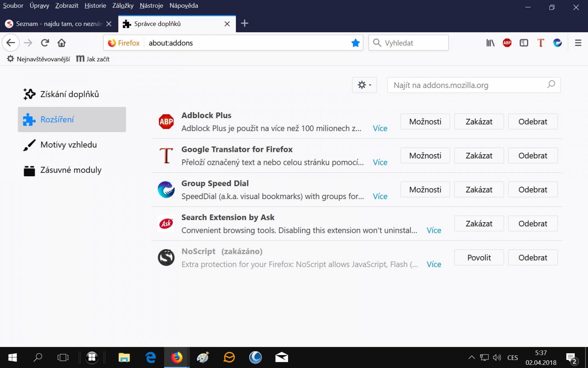This screenshot has height=368, width=588.
Task: Open Možnosti for Adblock Plus
Action: click(x=425, y=121)
